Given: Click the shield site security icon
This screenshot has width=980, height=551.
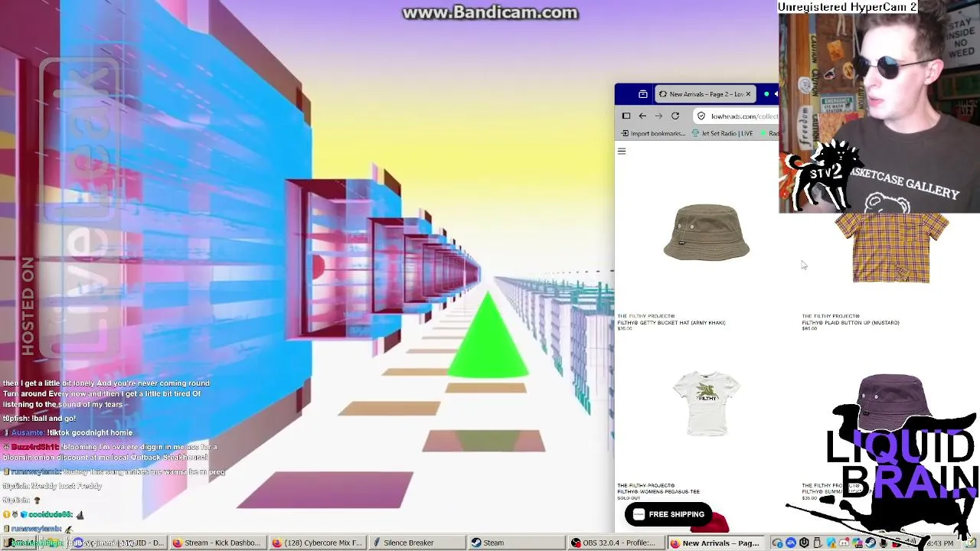Looking at the screenshot, I should (701, 116).
